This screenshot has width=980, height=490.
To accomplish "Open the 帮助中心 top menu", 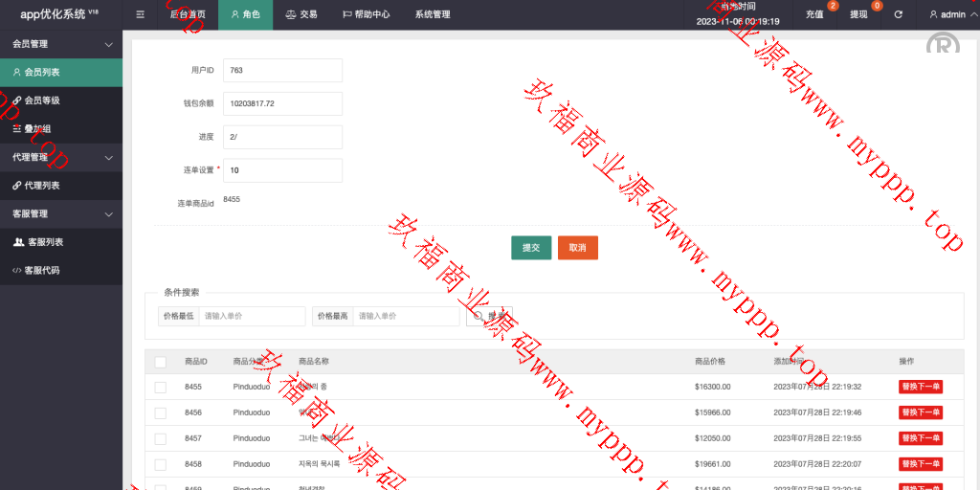I will click(365, 14).
